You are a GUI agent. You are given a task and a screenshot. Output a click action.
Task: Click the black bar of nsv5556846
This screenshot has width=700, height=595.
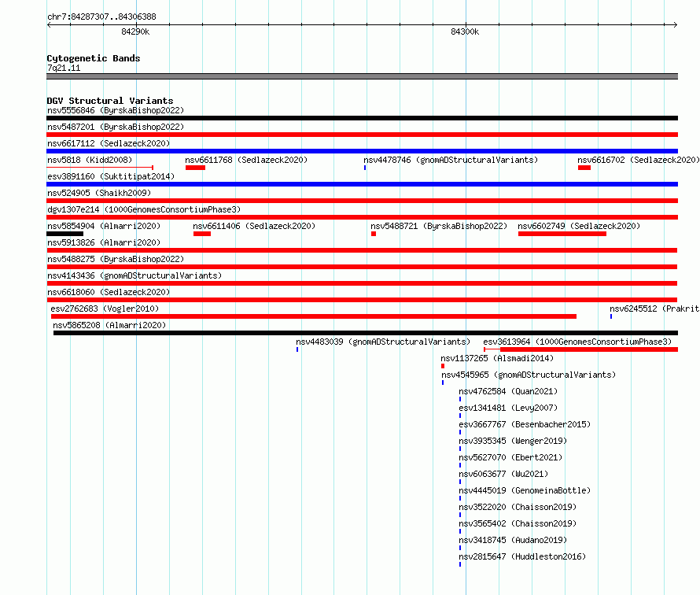(362, 118)
